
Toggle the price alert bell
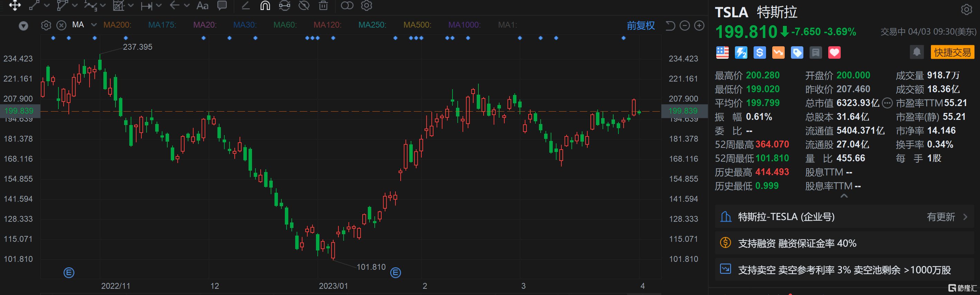[916, 52]
